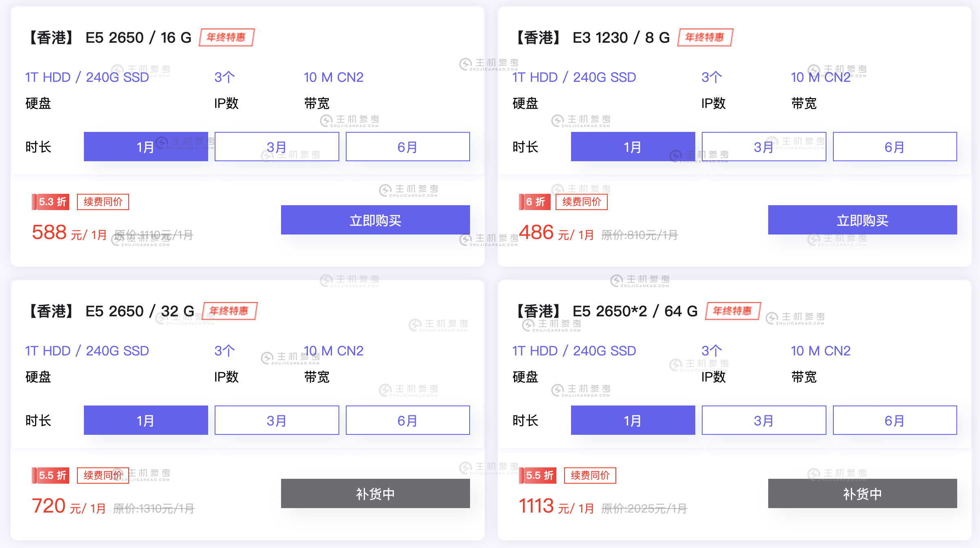Select 3月 duration for E3 1230 8G
The width and height of the screenshot is (980, 548).
pyautogui.click(x=764, y=147)
